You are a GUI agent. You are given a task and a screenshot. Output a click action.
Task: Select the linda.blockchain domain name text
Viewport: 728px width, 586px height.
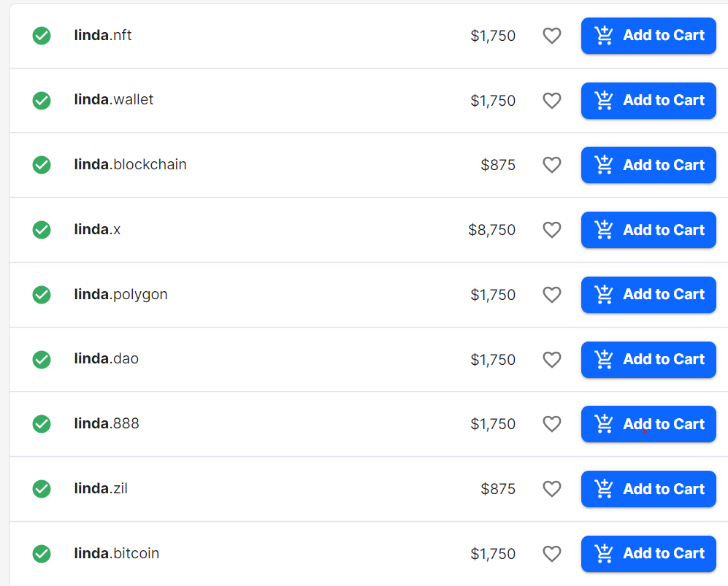coord(131,164)
